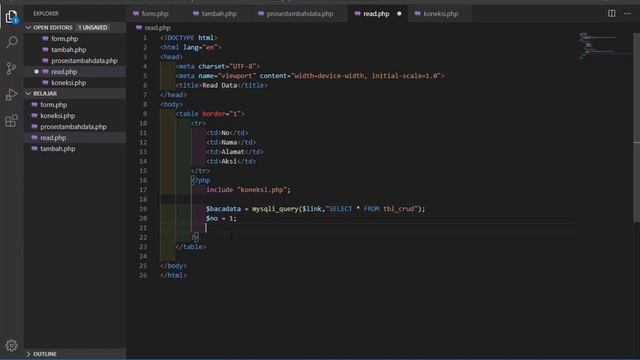Click the <td>Nama</td> cell code

[231, 142]
